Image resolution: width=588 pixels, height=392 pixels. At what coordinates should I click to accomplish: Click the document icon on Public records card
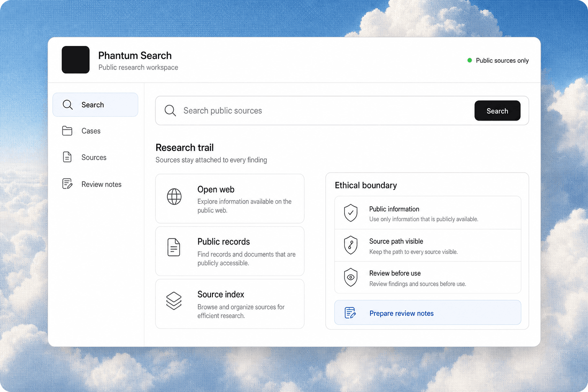click(x=174, y=247)
